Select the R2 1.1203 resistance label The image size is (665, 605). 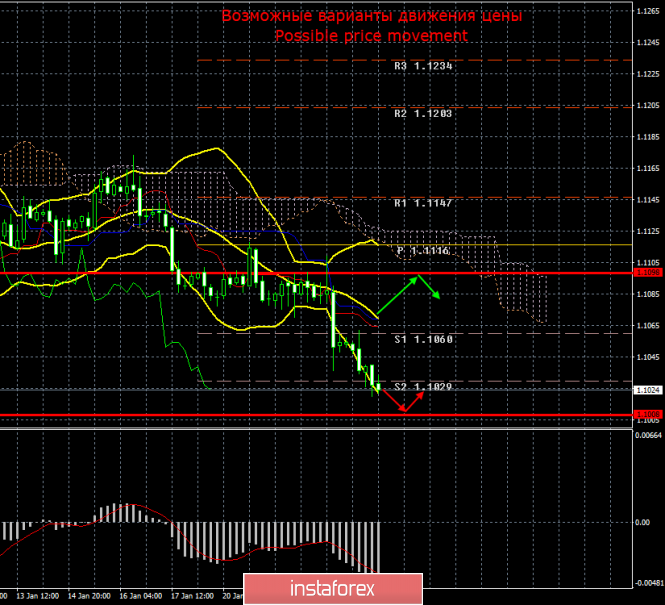[x=423, y=114]
